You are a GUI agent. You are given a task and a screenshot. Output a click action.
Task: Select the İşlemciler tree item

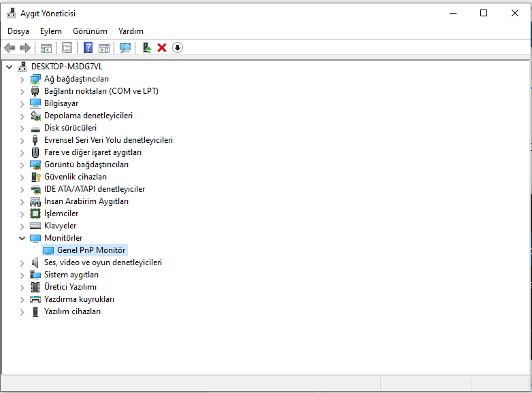click(x=61, y=213)
